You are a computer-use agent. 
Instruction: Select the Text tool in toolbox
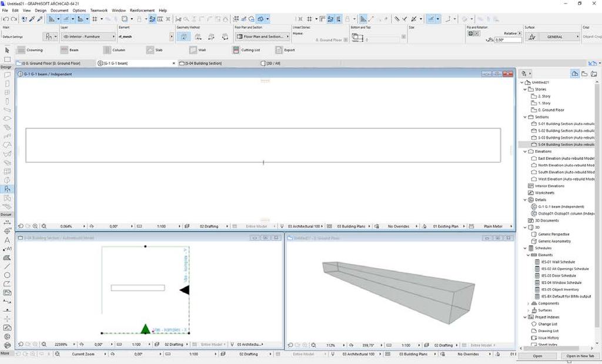tap(7, 240)
